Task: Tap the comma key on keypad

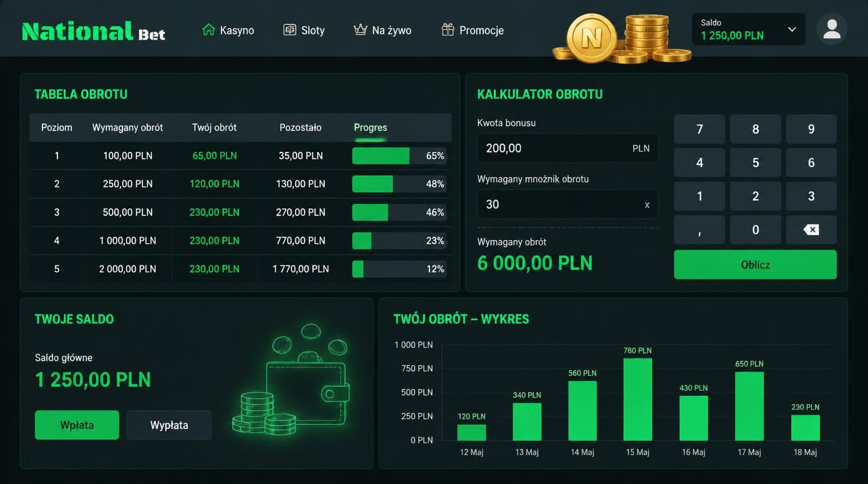Action: click(700, 229)
